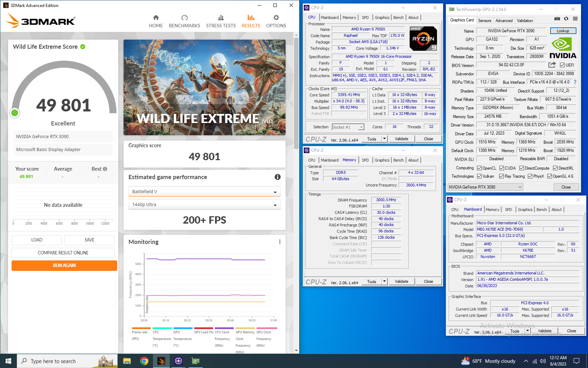Switch to the Validation tab in GPU-Z
This screenshot has width=588, height=368.
pos(525,21)
